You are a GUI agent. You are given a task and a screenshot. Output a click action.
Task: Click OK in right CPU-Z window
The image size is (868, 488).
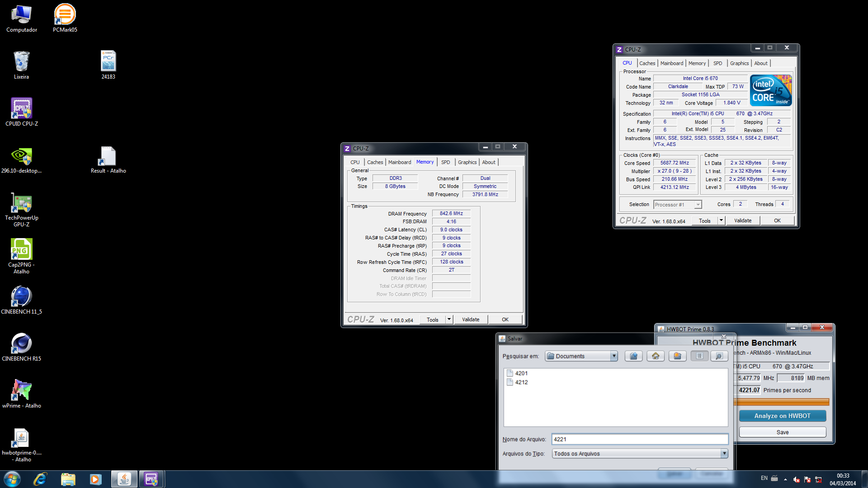[777, 221]
